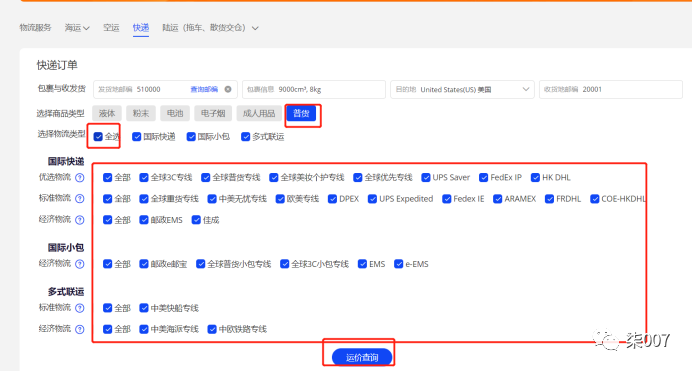Toggle 邮政EMS checkbox
The image size is (692, 371).
coord(144,220)
